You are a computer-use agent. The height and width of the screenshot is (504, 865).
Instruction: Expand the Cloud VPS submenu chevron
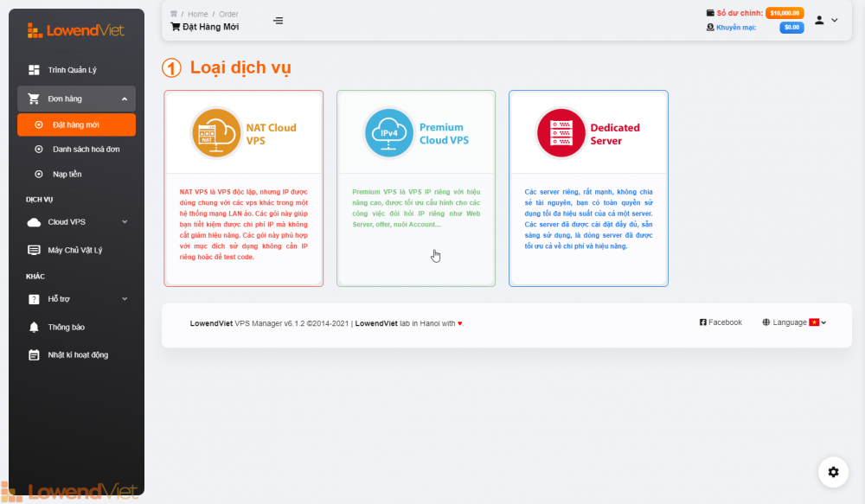coord(125,221)
